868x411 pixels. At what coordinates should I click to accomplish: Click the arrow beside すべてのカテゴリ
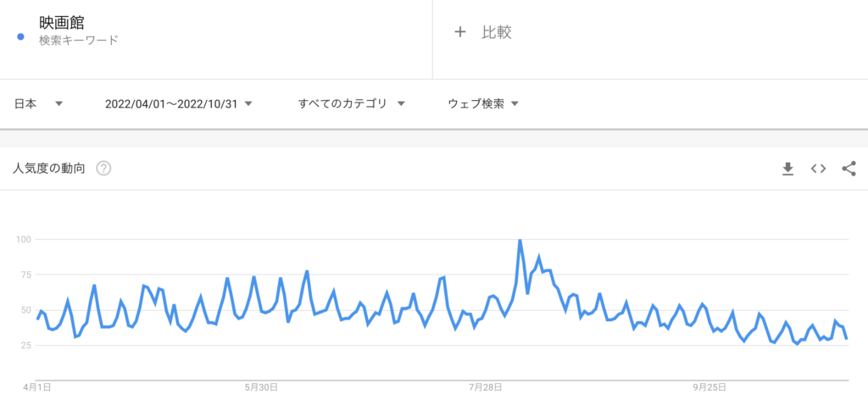click(401, 103)
